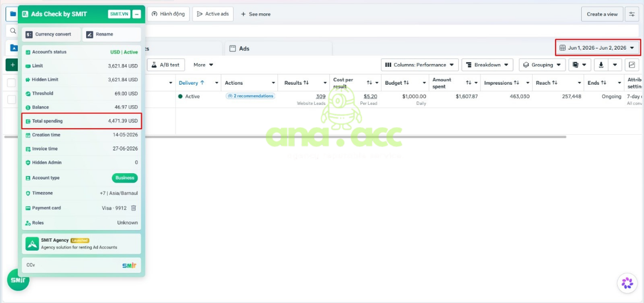The height and width of the screenshot is (303, 644).
Task: Delete the Visa 9912 payment card
Action: pos(133,208)
